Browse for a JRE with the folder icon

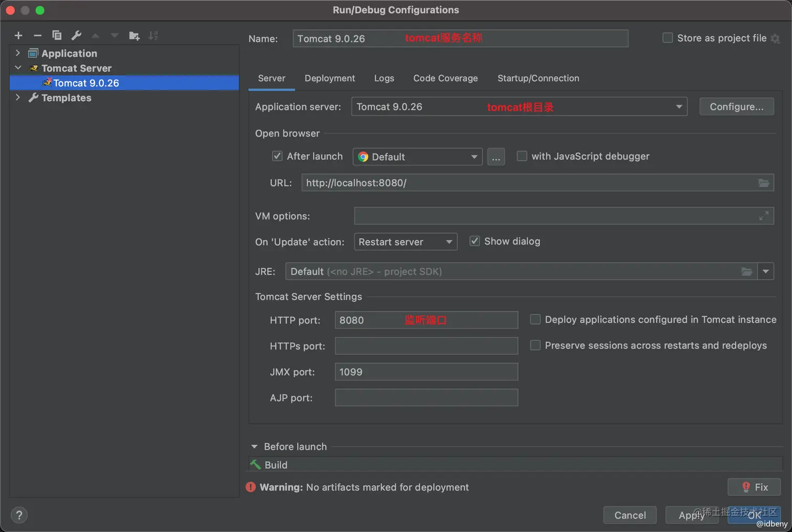click(x=746, y=271)
